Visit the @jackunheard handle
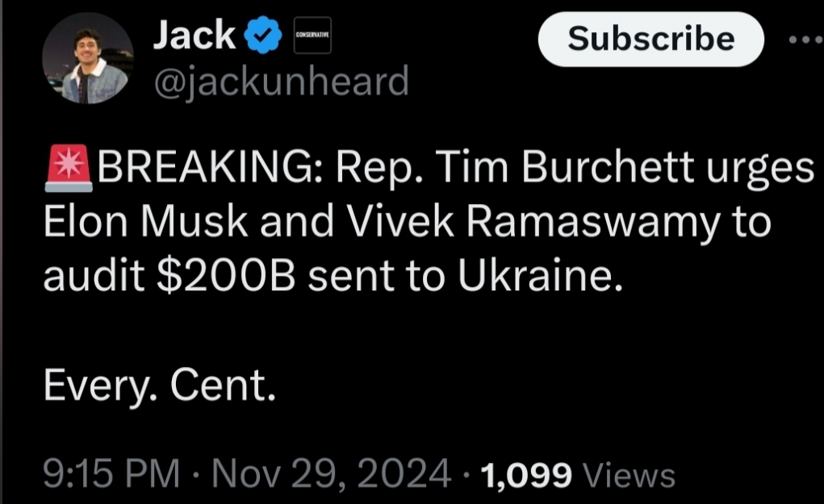This screenshot has height=504, width=824. click(x=280, y=81)
